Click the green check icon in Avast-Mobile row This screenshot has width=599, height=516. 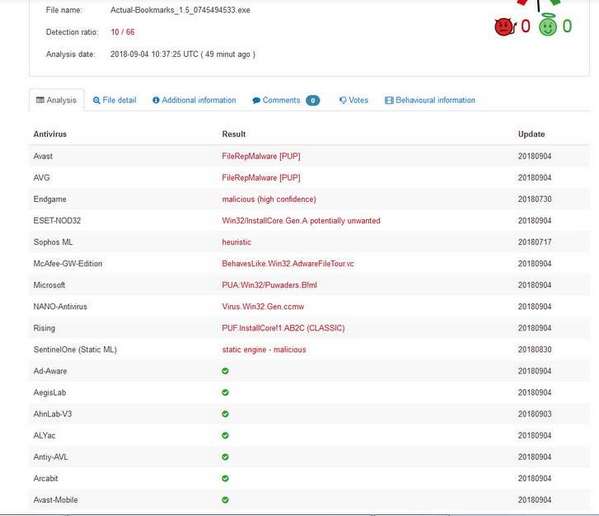click(x=225, y=500)
